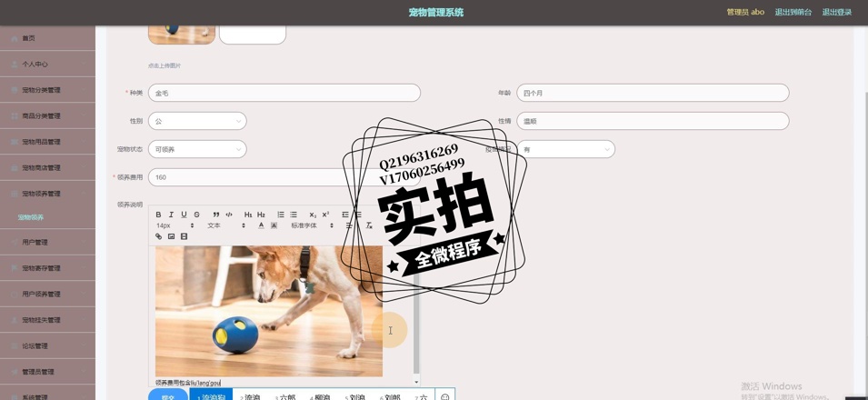Click the 管理员 abo label
The width and height of the screenshot is (868, 400).
(745, 12)
